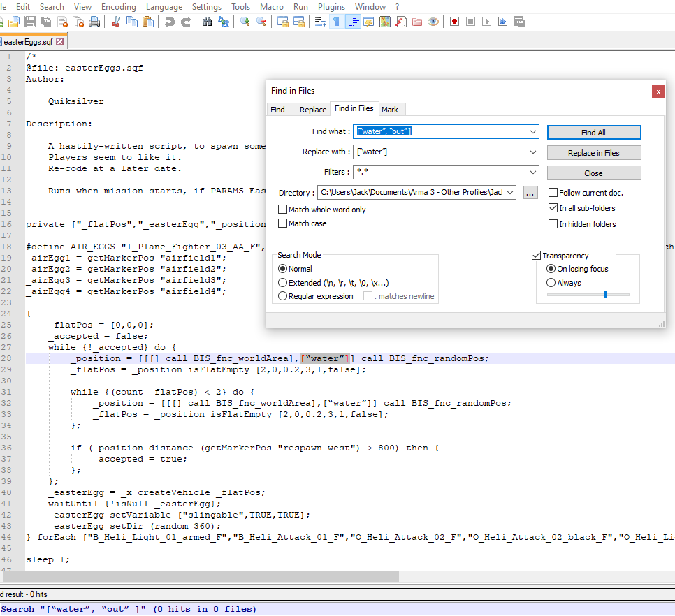The image size is (675, 616).
Task: Start macro recording with the red record icon
Action: point(455,22)
